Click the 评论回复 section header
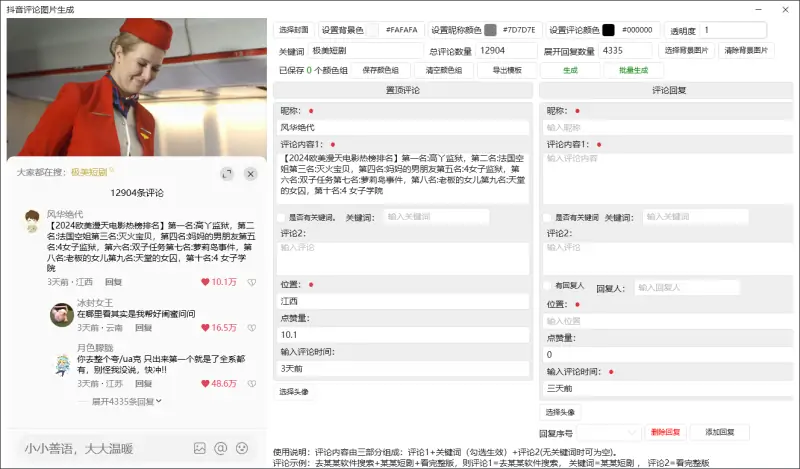The image size is (800, 469). [x=668, y=89]
